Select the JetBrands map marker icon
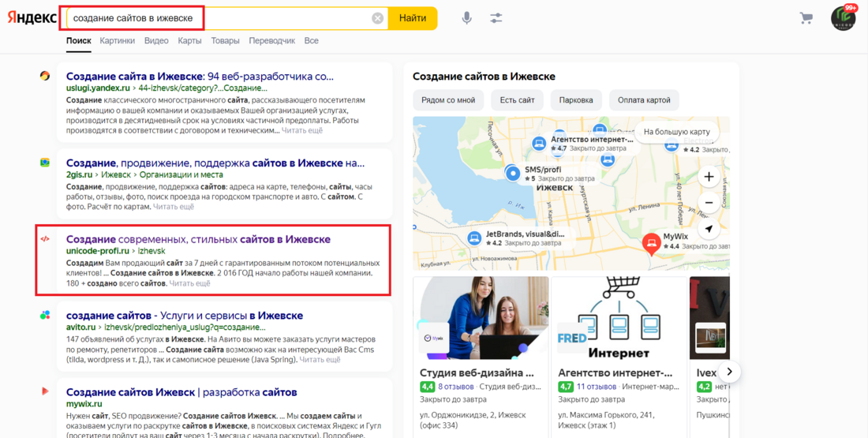Viewport: 868px width, 438px height. click(473, 238)
